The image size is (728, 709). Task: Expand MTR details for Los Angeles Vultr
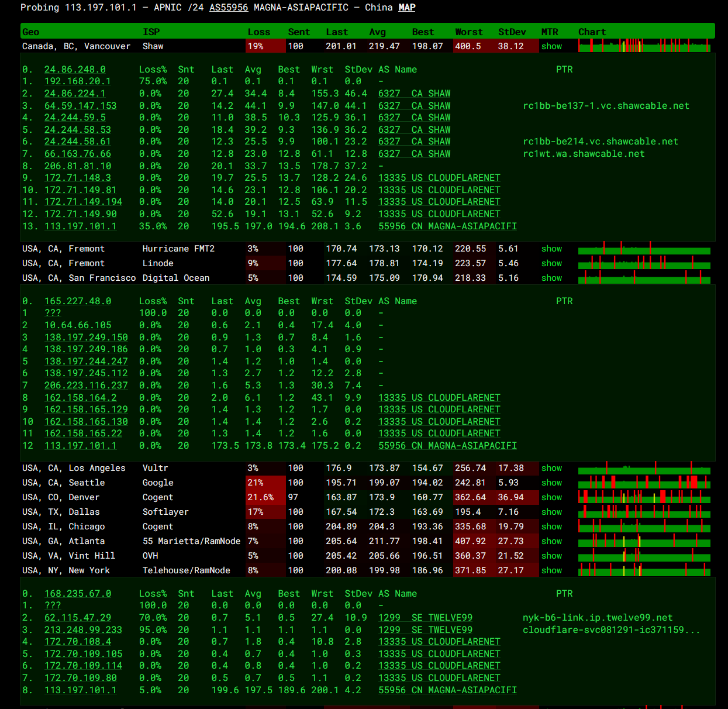point(551,468)
